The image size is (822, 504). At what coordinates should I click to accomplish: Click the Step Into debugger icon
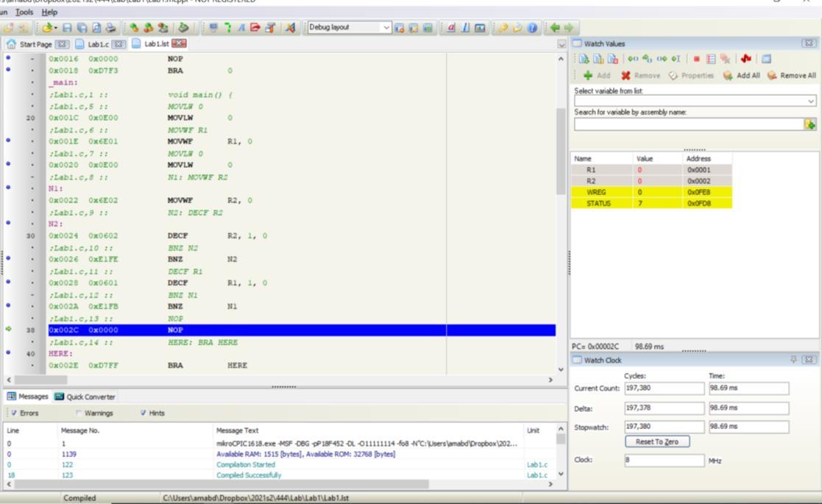pos(634,59)
